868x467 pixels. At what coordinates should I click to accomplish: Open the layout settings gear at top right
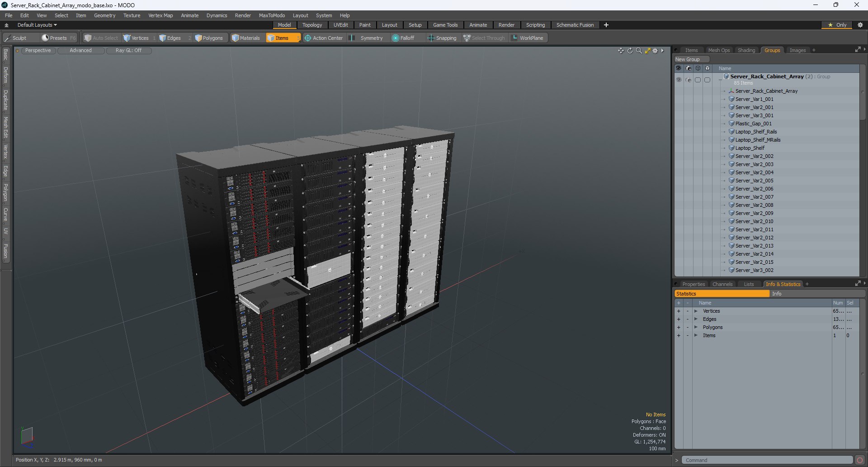(860, 25)
